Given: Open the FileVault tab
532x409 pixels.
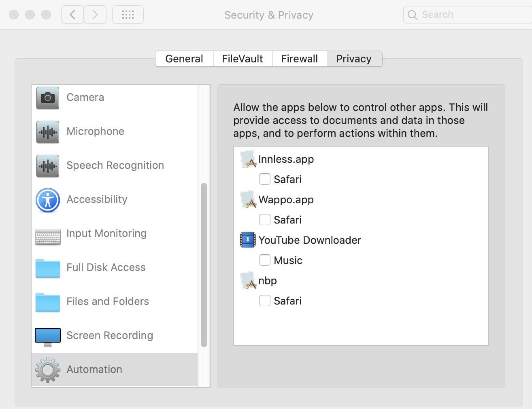Looking at the screenshot, I should click(243, 59).
